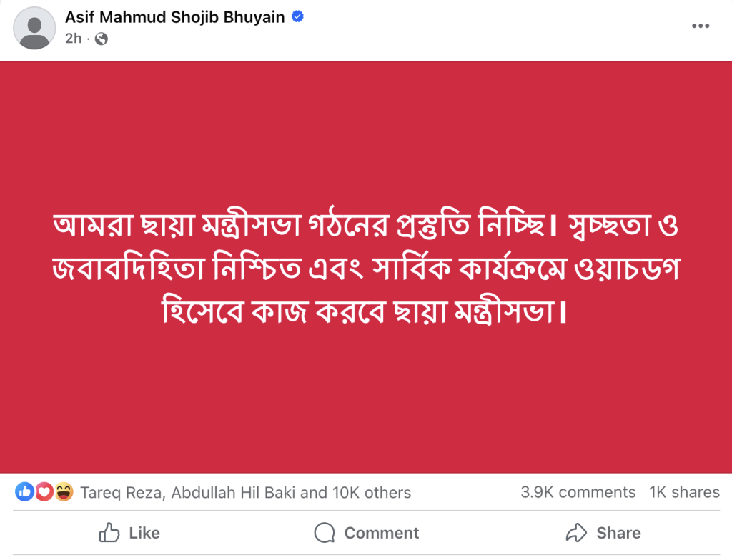View the 10K others who reacted
Image resolution: width=732 pixels, height=560 pixels.
click(371, 493)
